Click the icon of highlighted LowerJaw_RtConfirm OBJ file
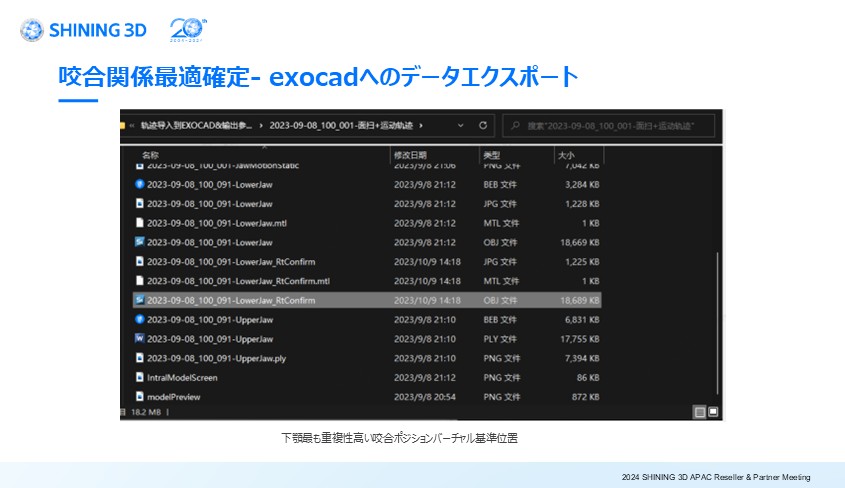The width and height of the screenshot is (845, 488). tap(140, 300)
